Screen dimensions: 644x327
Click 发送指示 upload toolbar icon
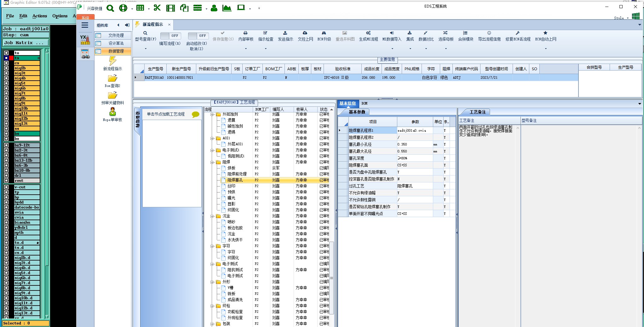pyautogui.click(x=285, y=33)
